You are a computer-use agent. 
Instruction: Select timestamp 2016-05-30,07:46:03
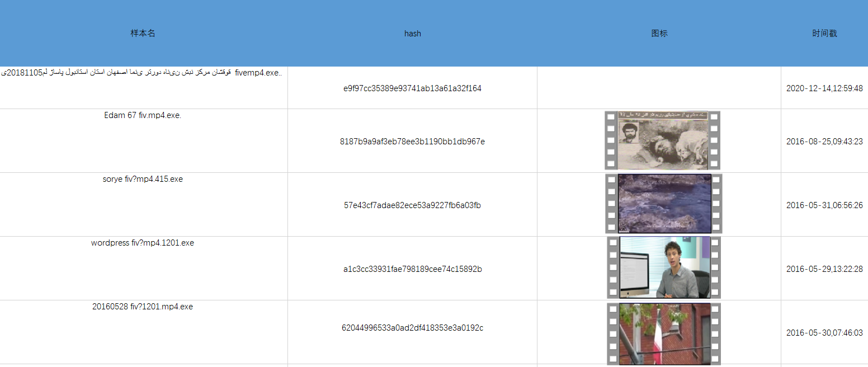click(x=824, y=333)
